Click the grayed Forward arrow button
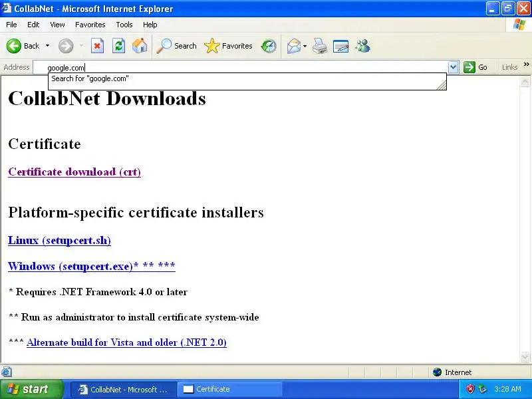Screen dimensions: 532x399 click(x=66, y=46)
